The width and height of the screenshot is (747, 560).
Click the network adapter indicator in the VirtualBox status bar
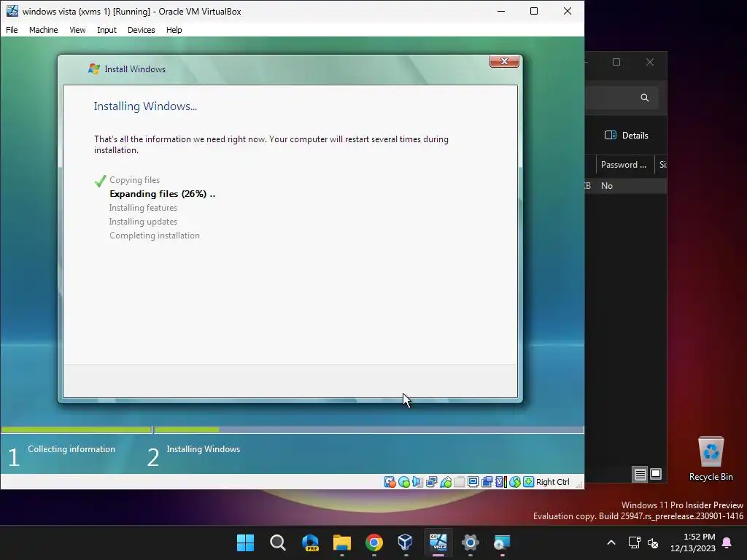[x=432, y=482]
